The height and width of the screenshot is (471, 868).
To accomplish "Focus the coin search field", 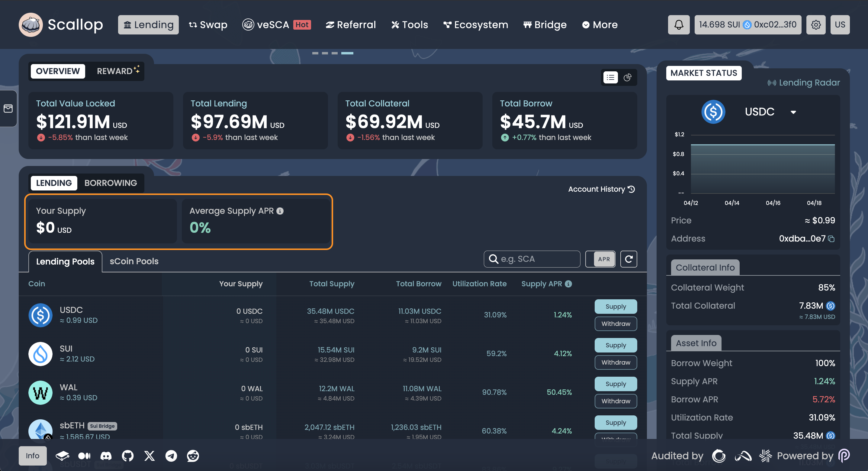I will 532,259.
